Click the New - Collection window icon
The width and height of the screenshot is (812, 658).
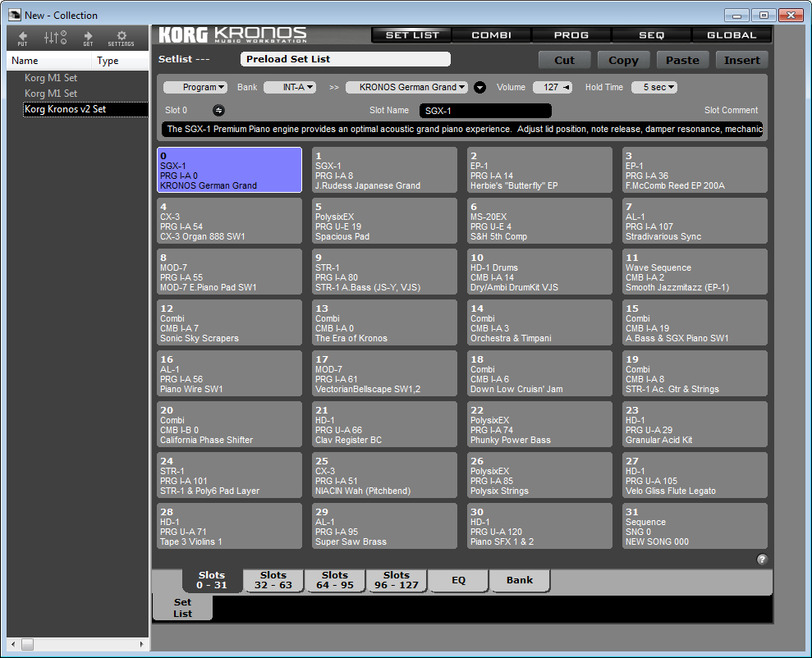click(15, 16)
